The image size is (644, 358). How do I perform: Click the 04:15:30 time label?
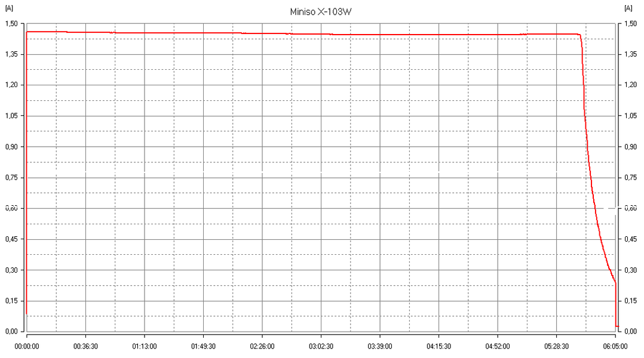[438, 347]
